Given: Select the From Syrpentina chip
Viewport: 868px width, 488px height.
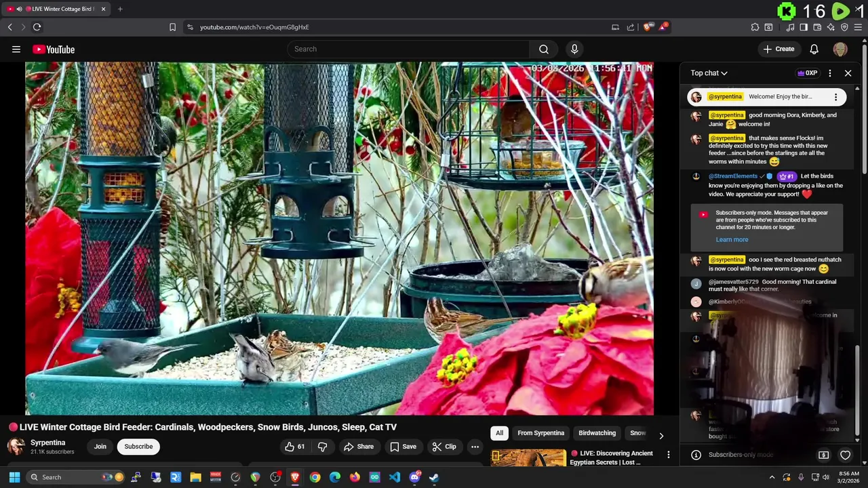Looking at the screenshot, I should tap(540, 433).
